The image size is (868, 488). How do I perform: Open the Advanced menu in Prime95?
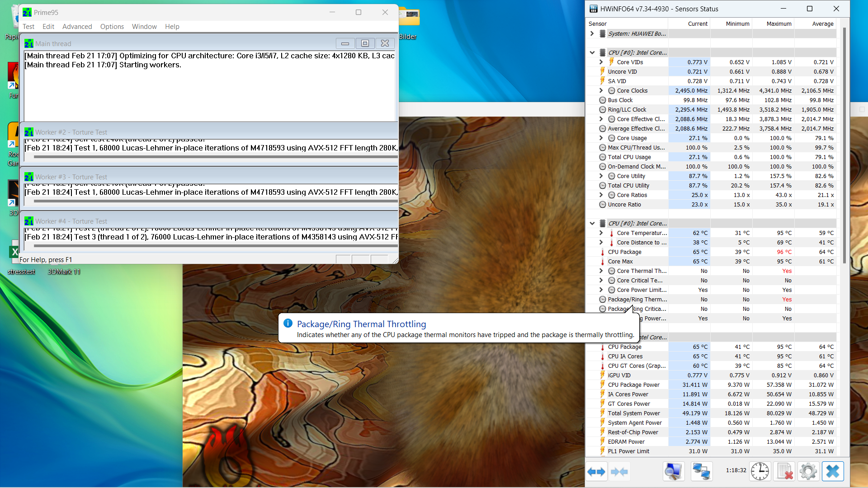[x=77, y=27]
